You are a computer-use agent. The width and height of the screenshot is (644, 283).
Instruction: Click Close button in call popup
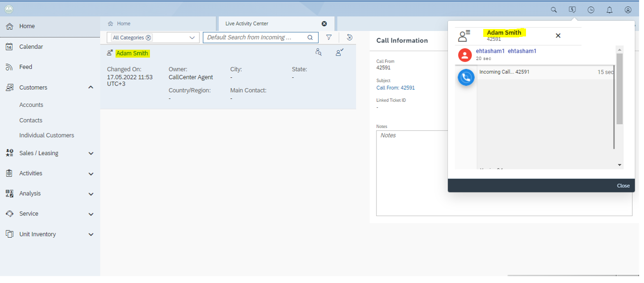(623, 186)
